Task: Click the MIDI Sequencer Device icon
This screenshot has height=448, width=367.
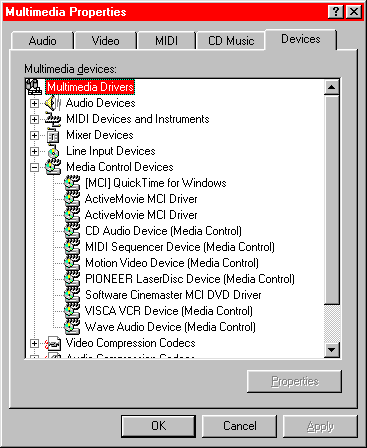Action: click(72, 247)
